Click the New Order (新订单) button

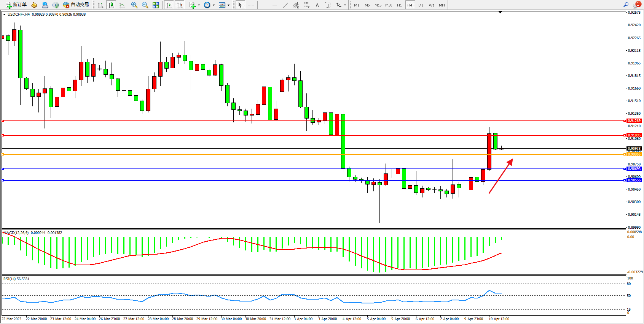(x=16, y=5)
